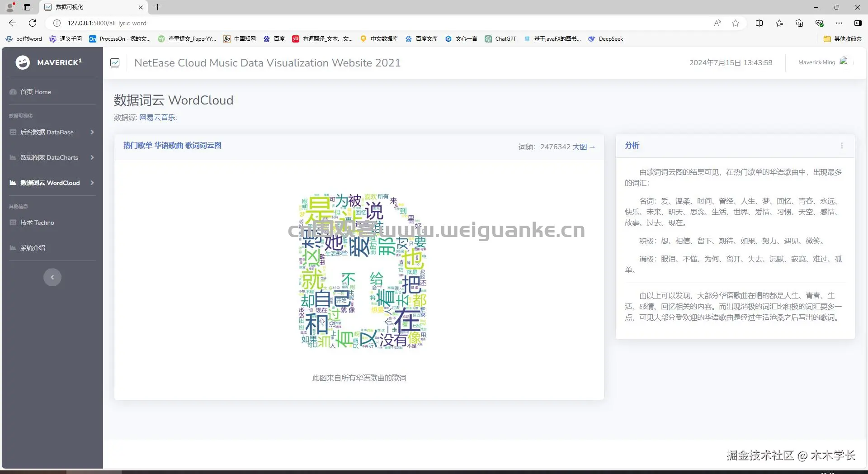Open the ChatGPT bookmark
The image size is (868, 474).
tap(500, 39)
